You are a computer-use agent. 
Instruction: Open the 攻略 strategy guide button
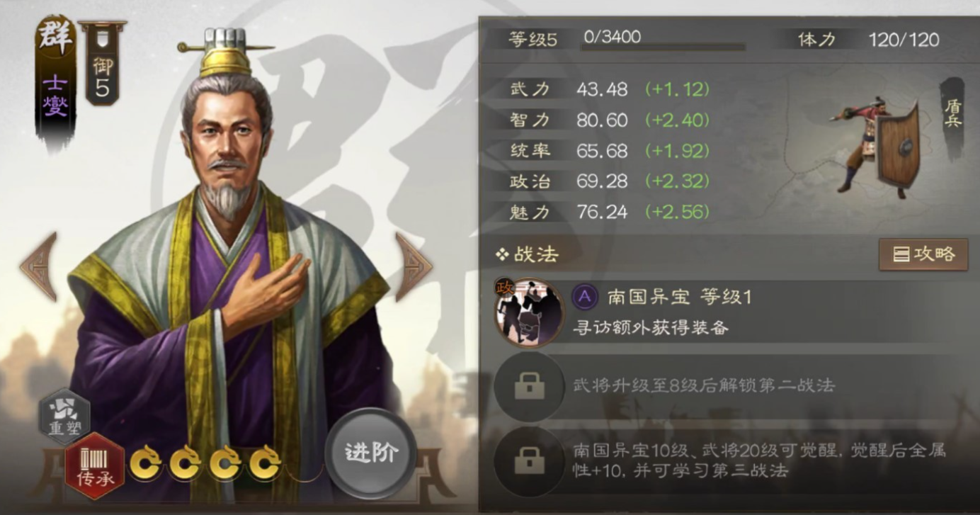pyautogui.click(x=923, y=254)
